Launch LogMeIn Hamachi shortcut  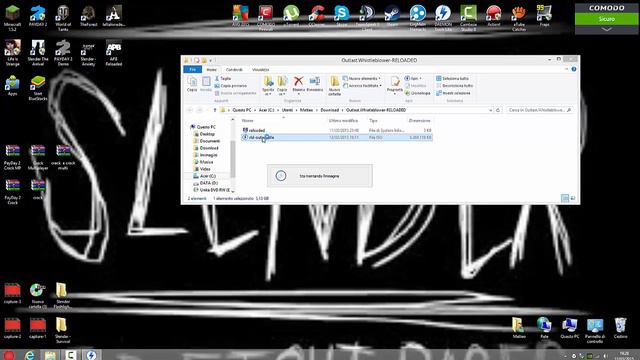coord(418,18)
